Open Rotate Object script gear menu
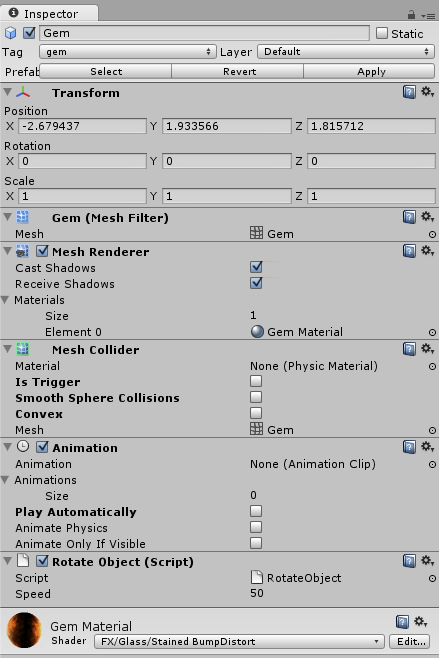 [x=427, y=561]
